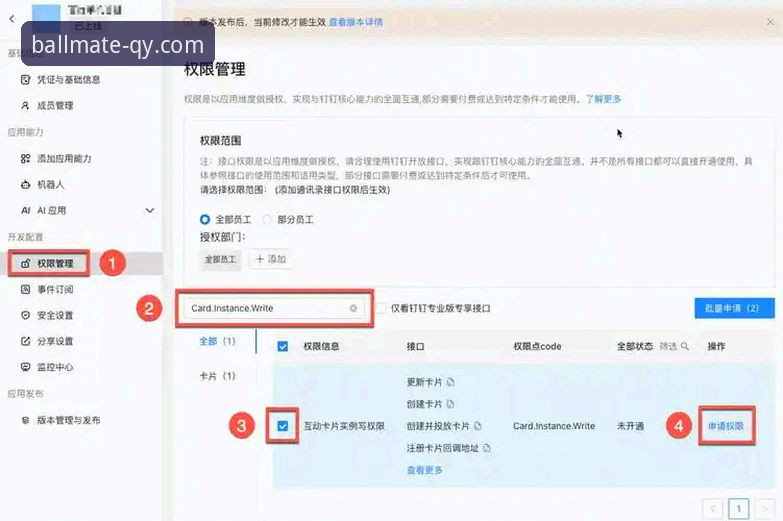
Task: Open 事件订阅 in the sidebar
Action: click(x=47, y=289)
